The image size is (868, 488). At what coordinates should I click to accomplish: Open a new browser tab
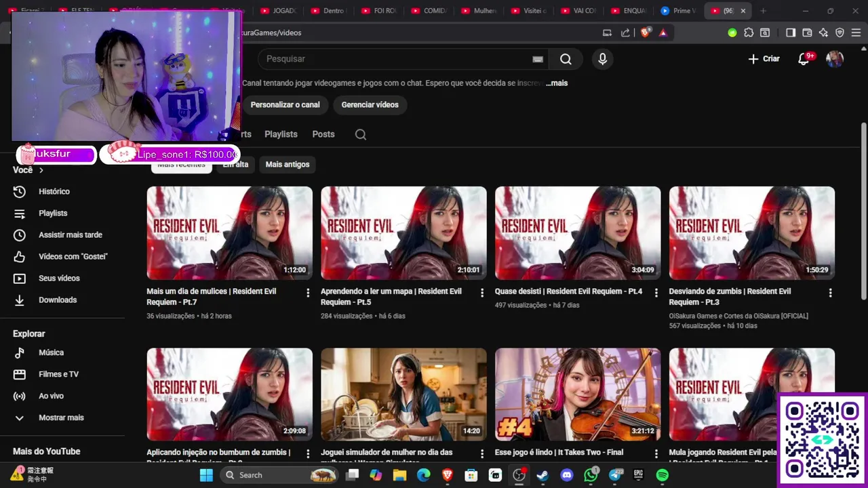pos(763,11)
